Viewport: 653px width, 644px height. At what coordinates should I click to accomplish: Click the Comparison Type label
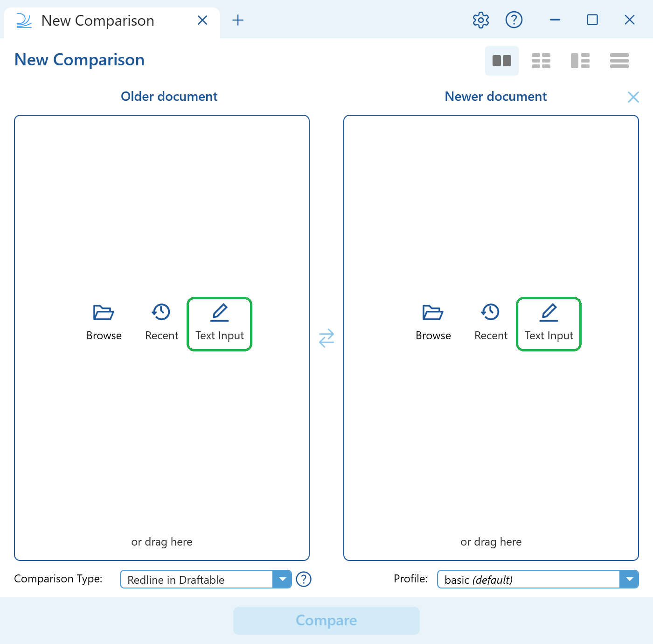58,579
